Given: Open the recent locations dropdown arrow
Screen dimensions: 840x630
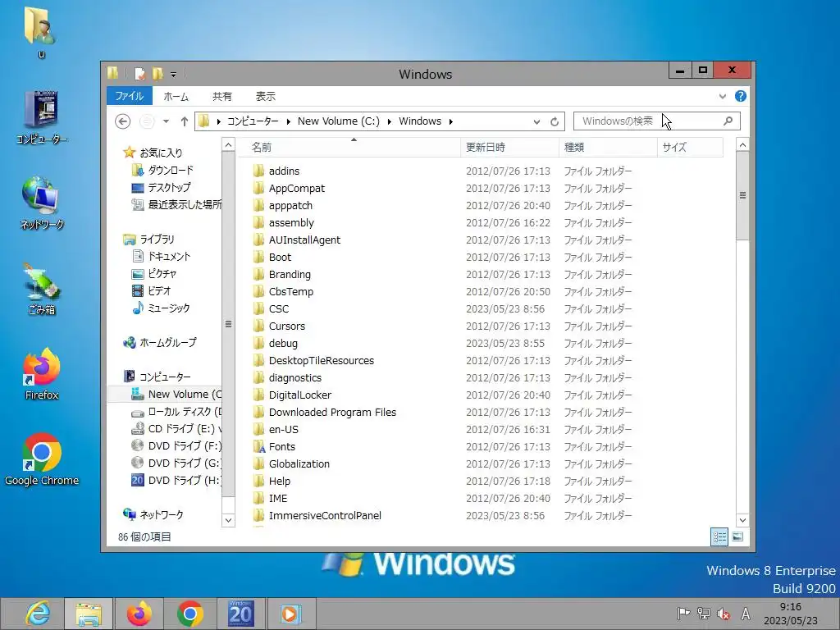Looking at the screenshot, I should (x=166, y=121).
